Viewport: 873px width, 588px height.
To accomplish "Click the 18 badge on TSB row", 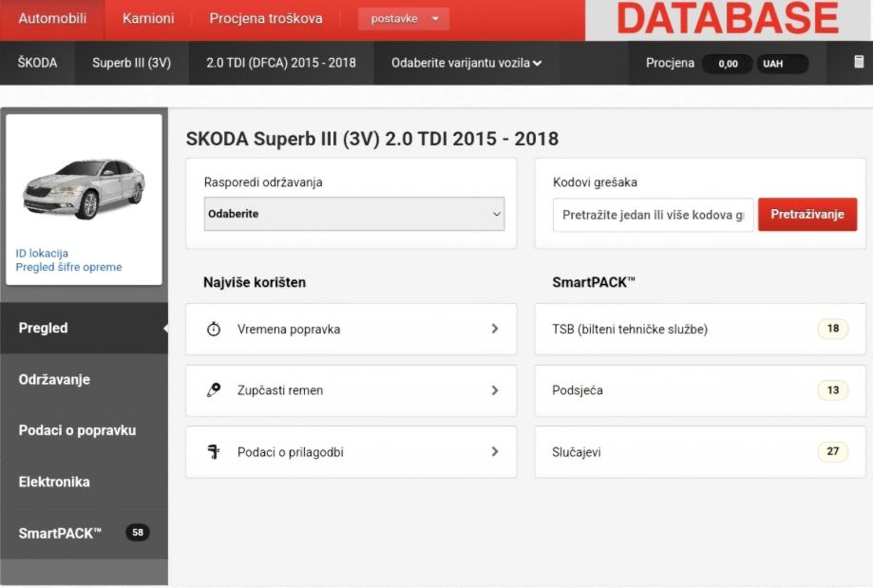I will pyautogui.click(x=833, y=329).
